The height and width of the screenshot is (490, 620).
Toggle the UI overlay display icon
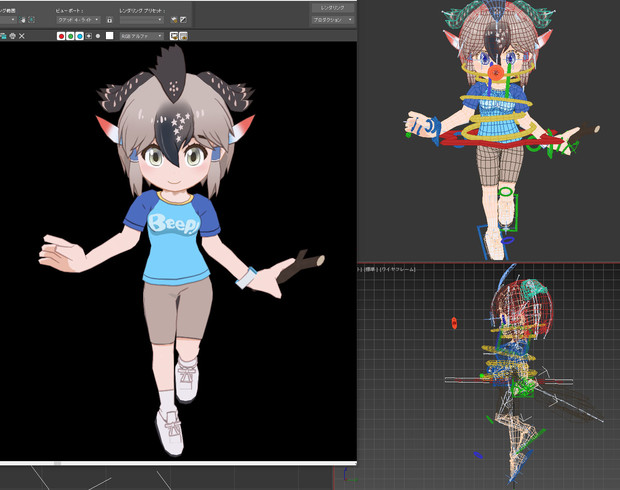(172, 35)
